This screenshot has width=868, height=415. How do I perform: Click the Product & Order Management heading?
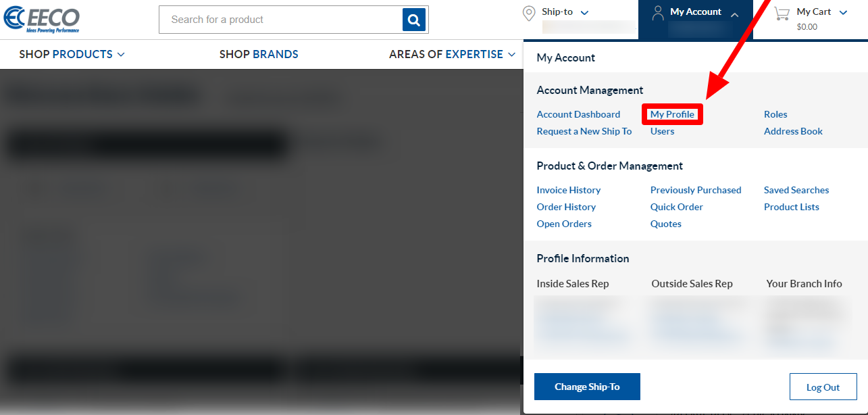610,166
